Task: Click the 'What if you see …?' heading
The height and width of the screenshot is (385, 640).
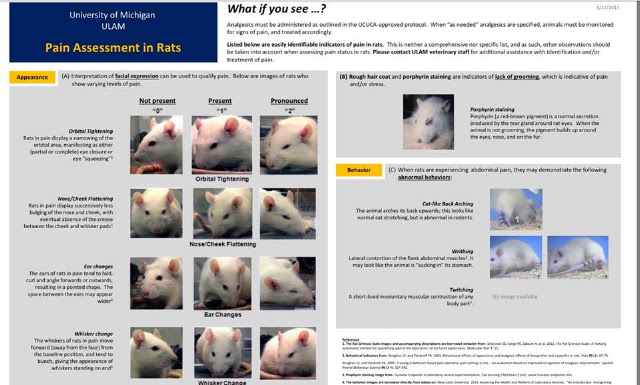Action: [x=277, y=9]
